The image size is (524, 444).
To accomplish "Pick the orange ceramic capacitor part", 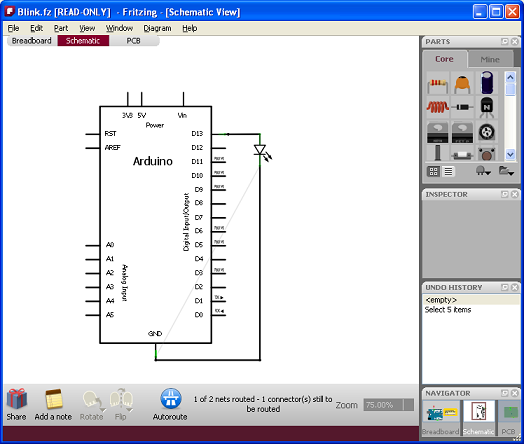I will tap(462, 84).
